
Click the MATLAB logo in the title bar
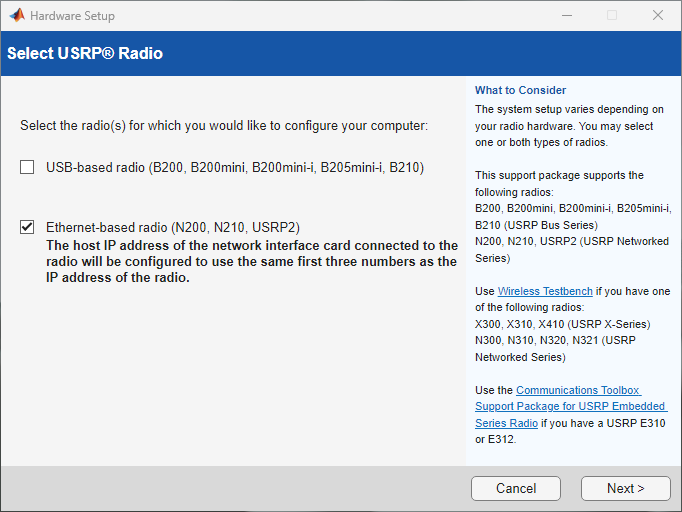(x=17, y=16)
